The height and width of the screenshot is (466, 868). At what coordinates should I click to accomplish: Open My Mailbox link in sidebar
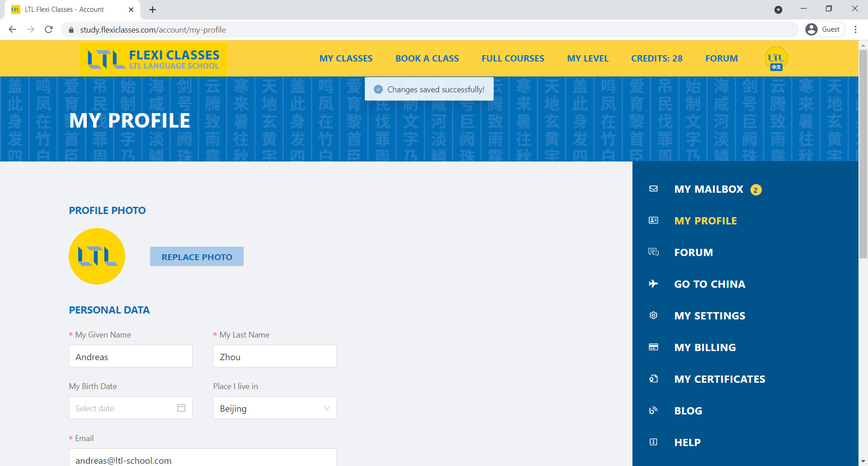pyautogui.click(x=708, y=189)
